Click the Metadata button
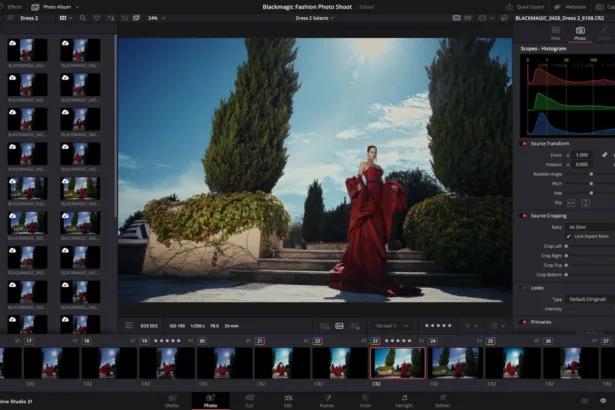Viewport: 615px width, 410px height. click(x=571, y=5)
